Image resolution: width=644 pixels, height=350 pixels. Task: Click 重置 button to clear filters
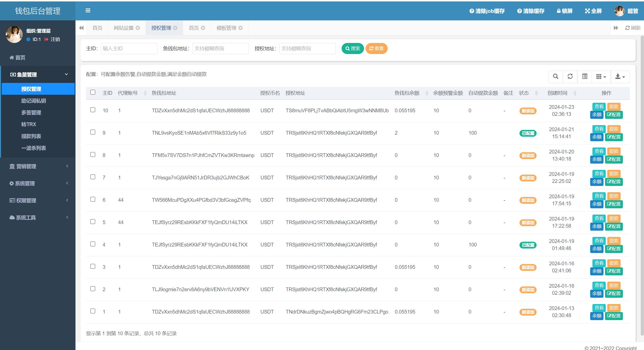(377, 48)
